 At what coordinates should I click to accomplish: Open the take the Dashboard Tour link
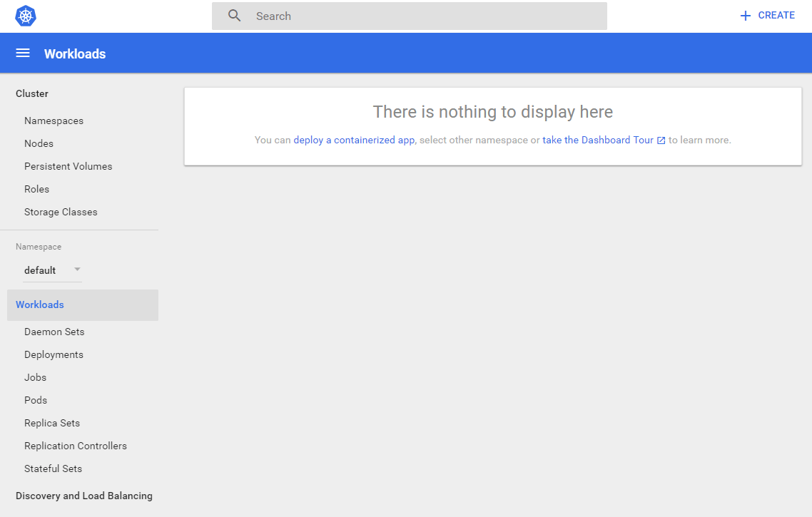pos(597,140)
